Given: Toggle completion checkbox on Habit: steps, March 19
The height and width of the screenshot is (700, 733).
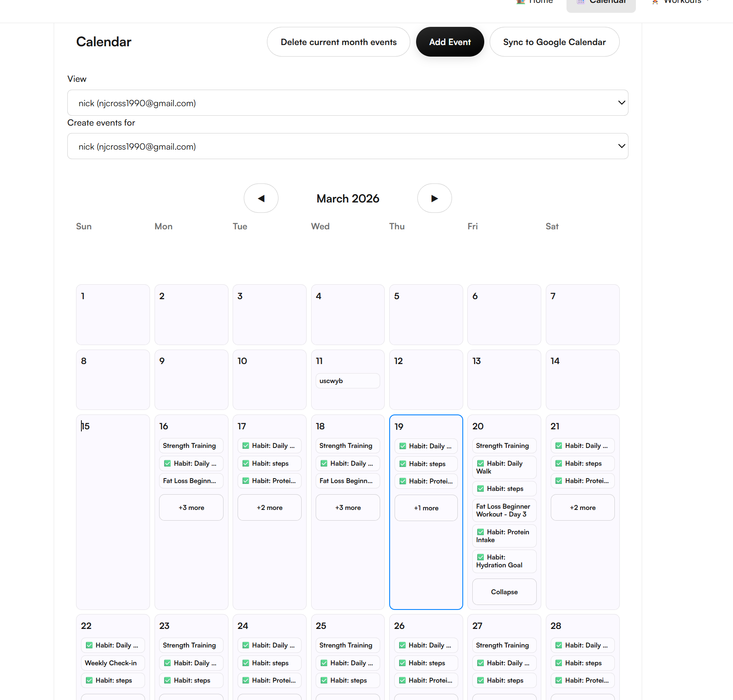Looking at the screenshot, I should 402,464.
